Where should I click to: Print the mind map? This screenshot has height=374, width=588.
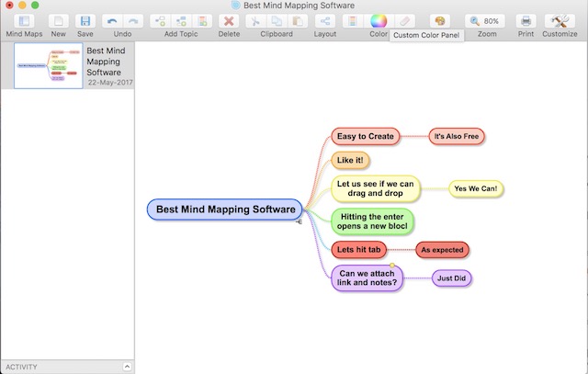526,21
